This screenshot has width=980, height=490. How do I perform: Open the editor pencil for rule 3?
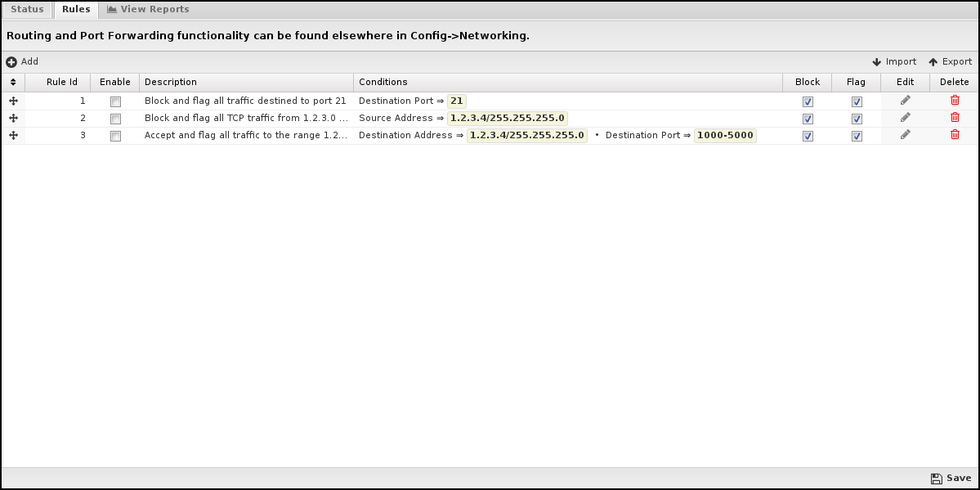coord(905,135)
